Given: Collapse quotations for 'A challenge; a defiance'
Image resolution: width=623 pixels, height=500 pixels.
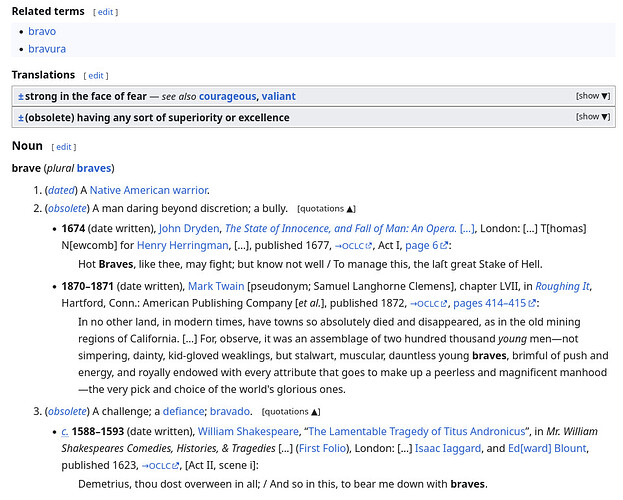Looking at the screenshot, I should point(290,412).
